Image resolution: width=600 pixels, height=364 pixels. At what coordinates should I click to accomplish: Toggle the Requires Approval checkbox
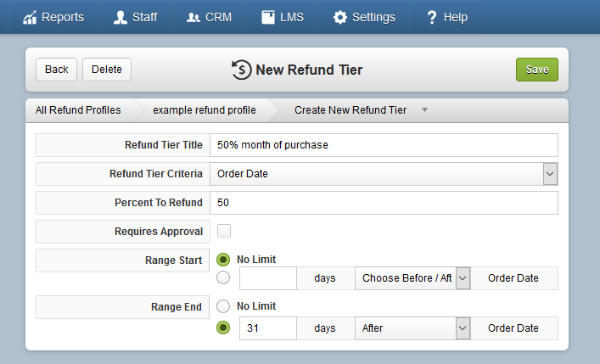coord(224,231)
